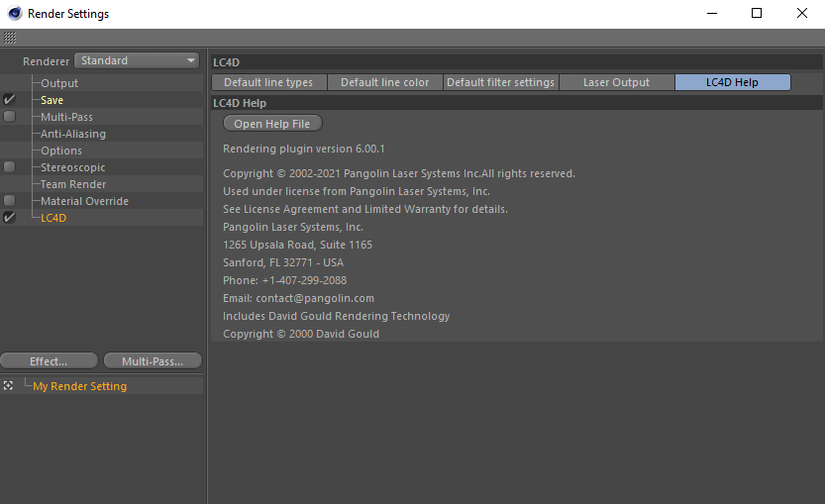
Task: Open the Renderer dropdown
Action: [138, 60]
